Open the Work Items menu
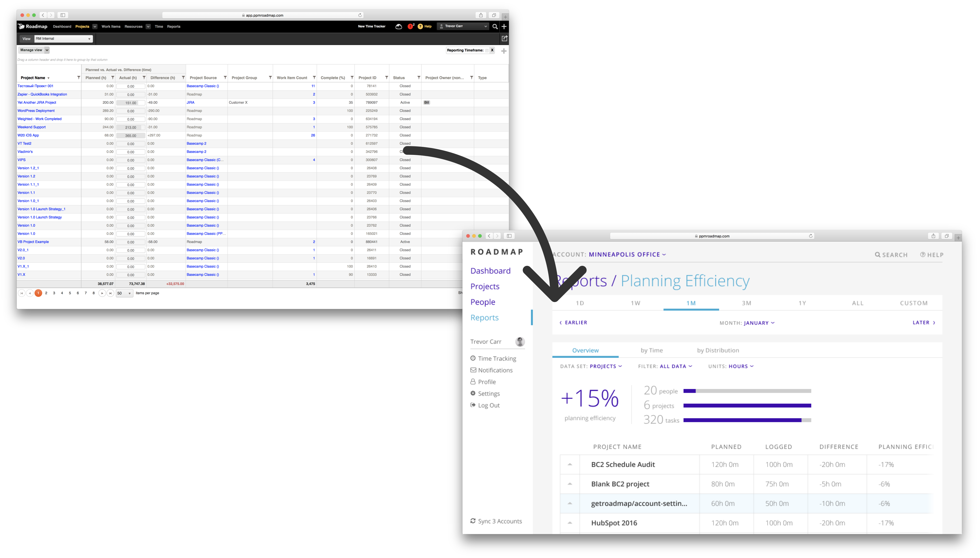This screenshot has width=980, height=558. point(111,26)
